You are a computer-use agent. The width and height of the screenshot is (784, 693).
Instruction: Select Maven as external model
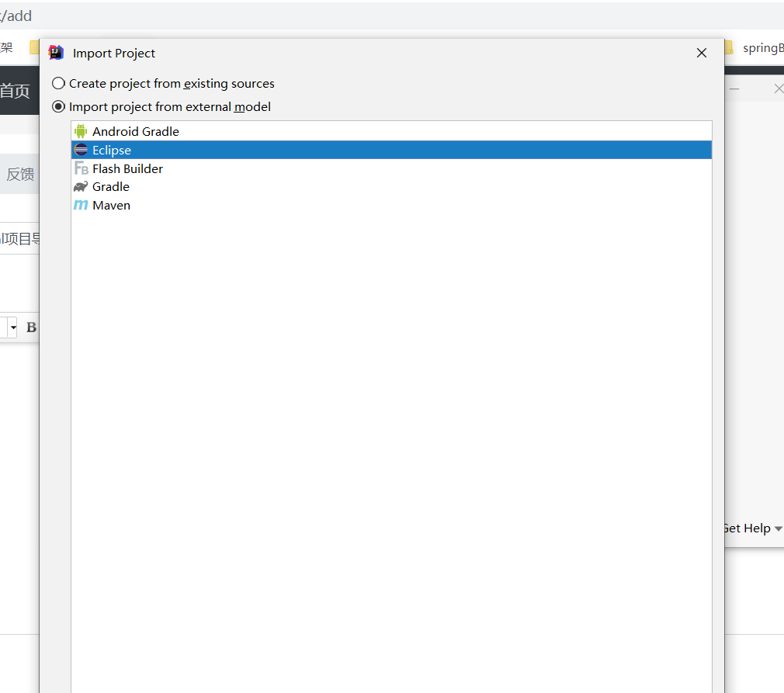point(391,205)
